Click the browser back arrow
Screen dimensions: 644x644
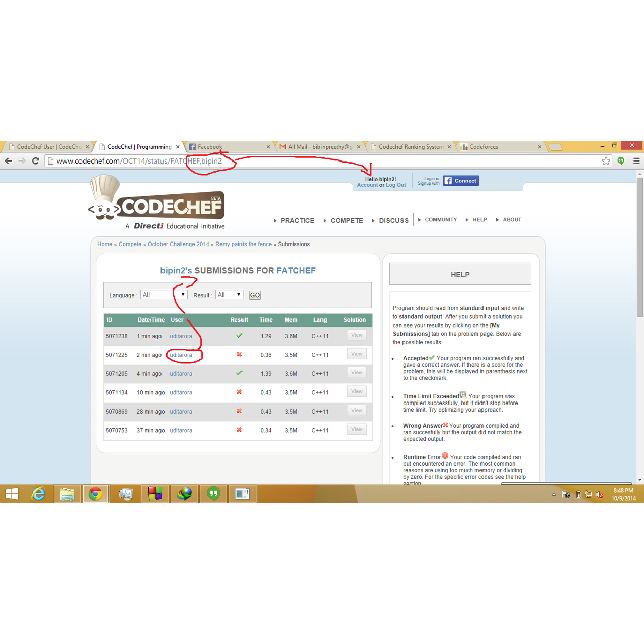pyautogui.click(x=8, y=161)
